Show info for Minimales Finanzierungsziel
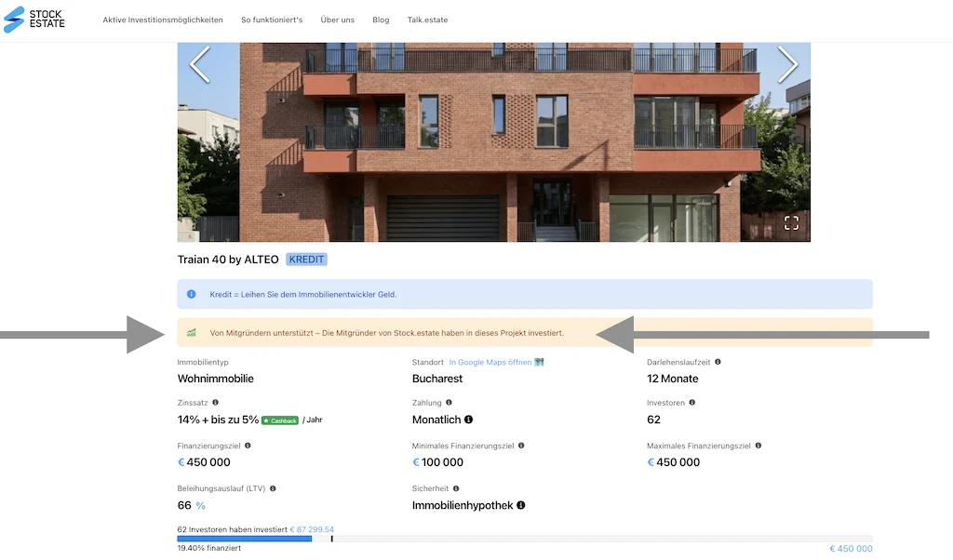This screenshot has width=953, height=560. [x=521, y=446]
